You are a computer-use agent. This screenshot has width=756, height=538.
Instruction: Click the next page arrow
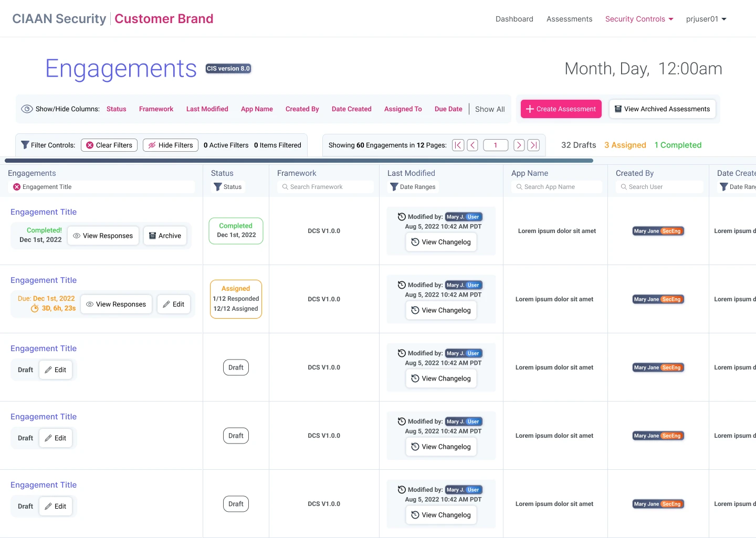[519, 145]
